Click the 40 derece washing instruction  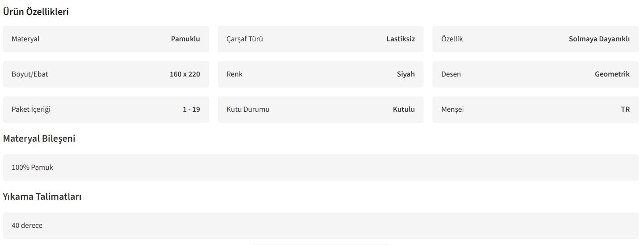27,225
